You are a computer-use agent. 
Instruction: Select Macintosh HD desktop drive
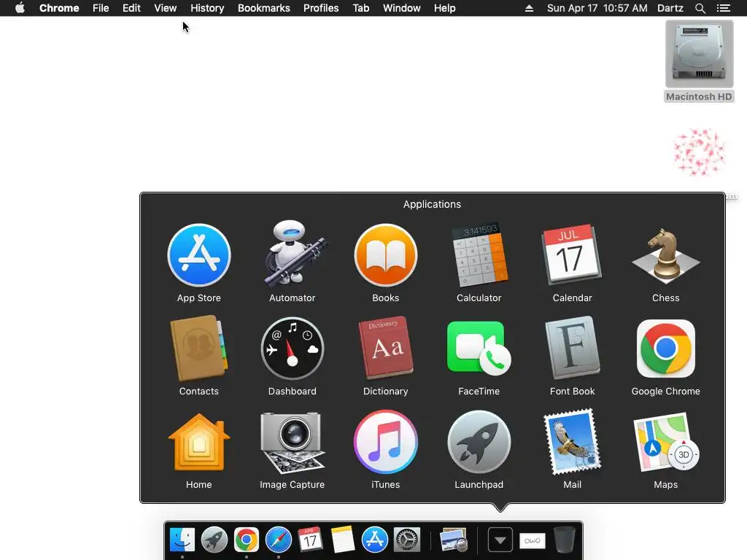coord(699,61)
